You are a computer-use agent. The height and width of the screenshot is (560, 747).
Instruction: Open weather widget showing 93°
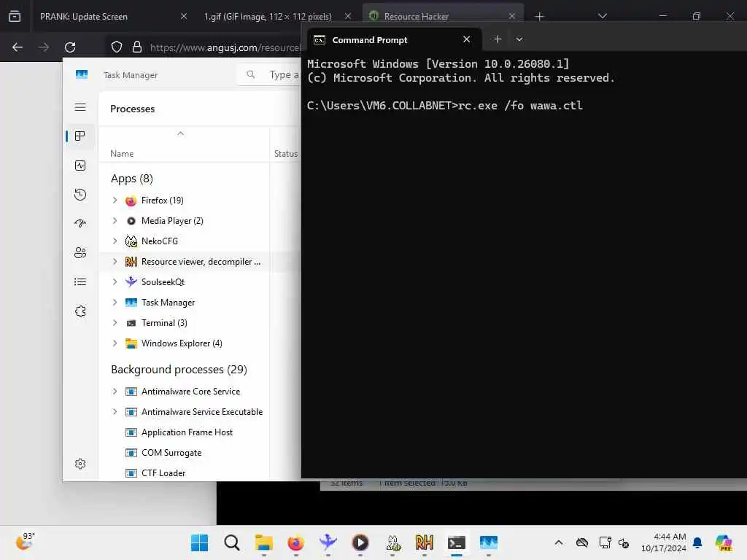pyautogui.click(x=26, y=542)
